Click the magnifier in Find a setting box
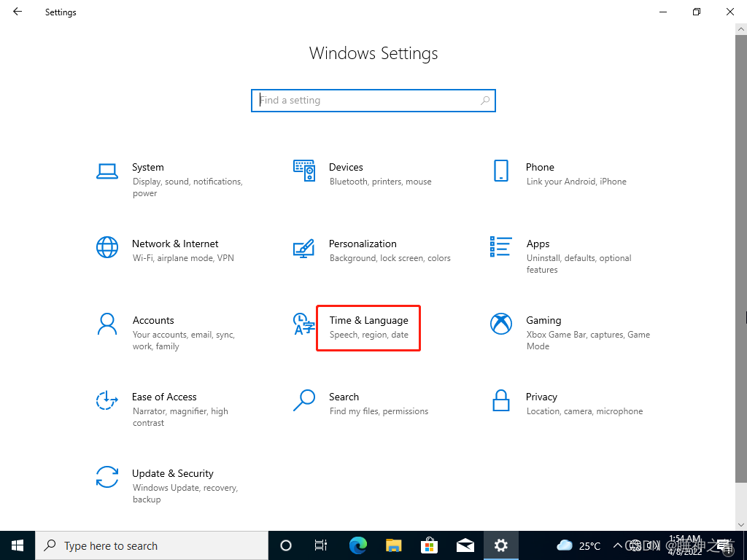 click(x=485, y=101)
